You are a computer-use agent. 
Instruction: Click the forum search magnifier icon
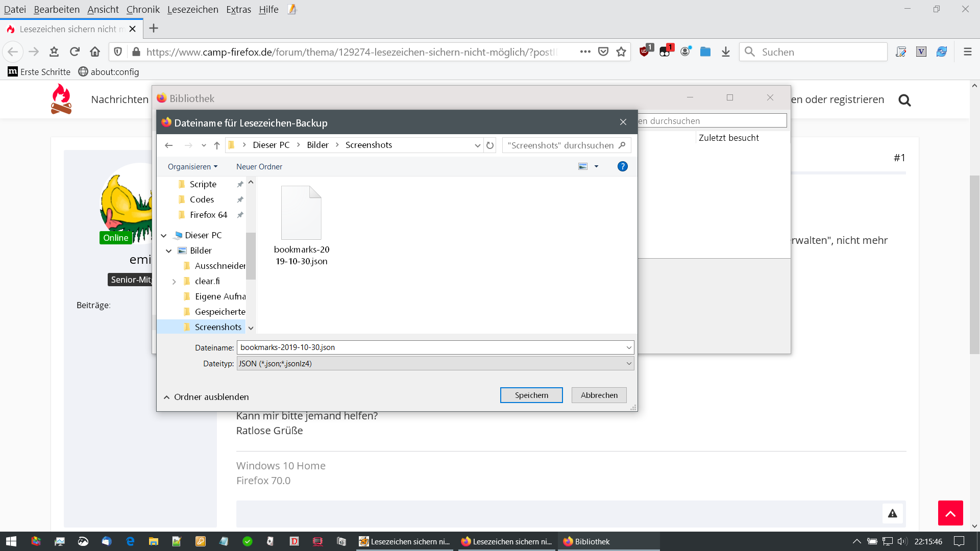[904, 100]
